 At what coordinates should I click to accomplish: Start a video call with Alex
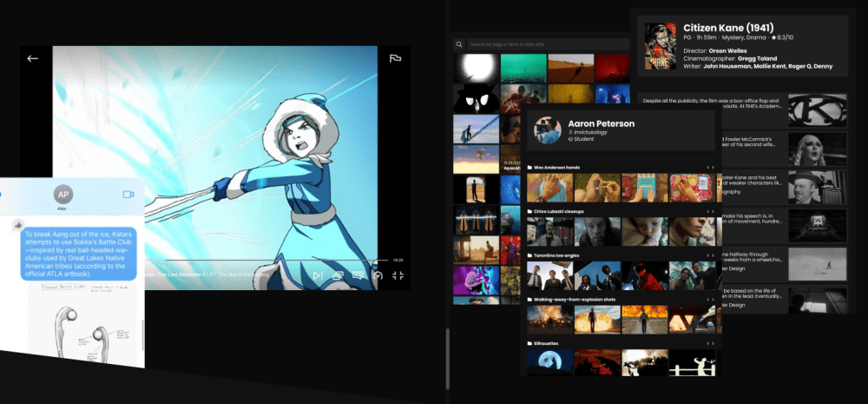pos(128,195)
